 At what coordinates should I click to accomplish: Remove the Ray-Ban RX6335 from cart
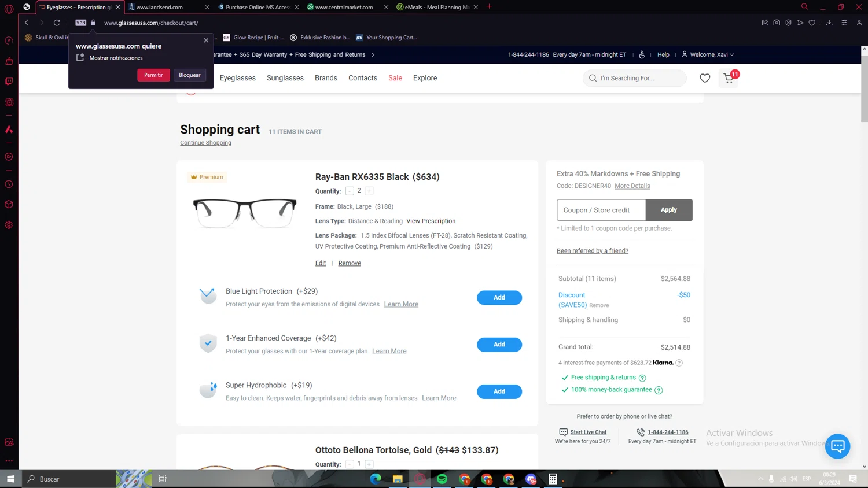[x=350, y=263]
